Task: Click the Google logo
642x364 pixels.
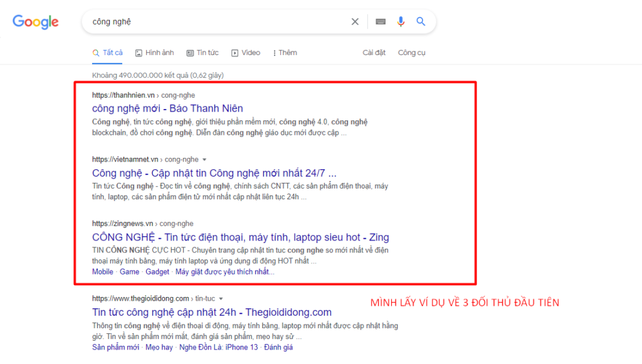Action: (x=36, y=22)
